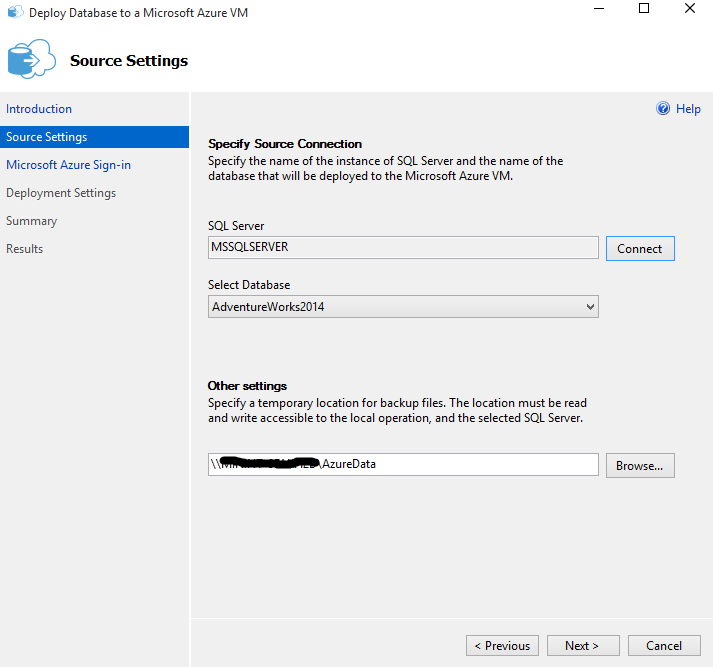Click the Results step in sidebar
This screenshot has width=713, height=667.
coord(25,249)
